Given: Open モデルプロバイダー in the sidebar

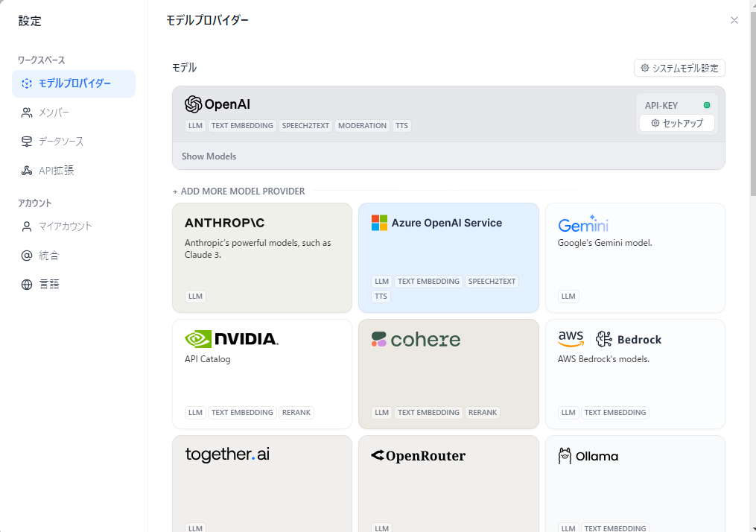Looking at the screenshot, I should (x=74, y=83).
